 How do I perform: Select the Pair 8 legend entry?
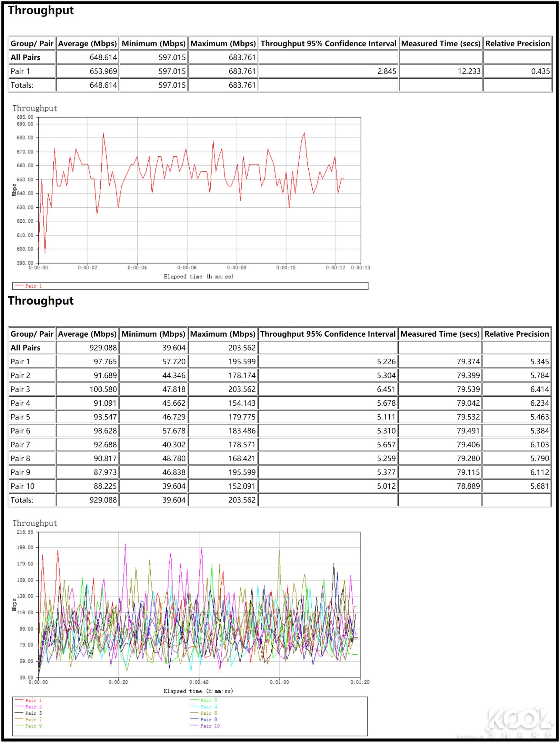pos(209,719)
